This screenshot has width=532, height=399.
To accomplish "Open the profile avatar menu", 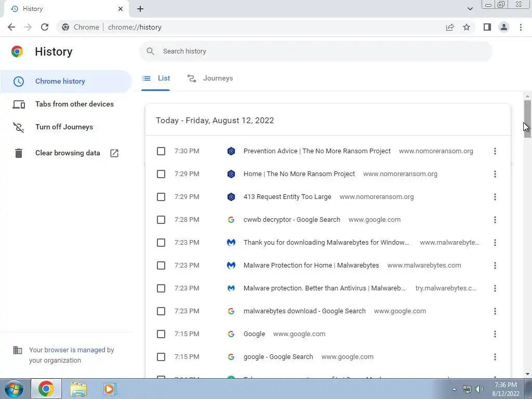I will (504, 27).
